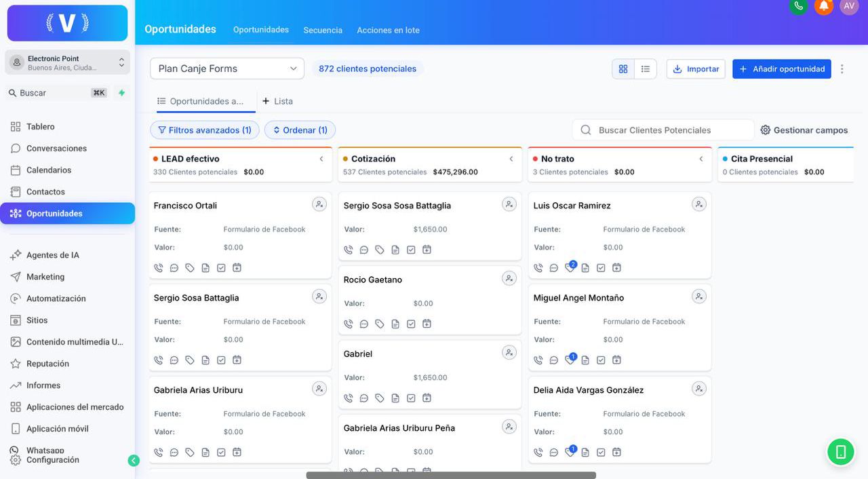868x479 pixels.
Task: Open the orange notifications bell
Action: coord(824,5)
